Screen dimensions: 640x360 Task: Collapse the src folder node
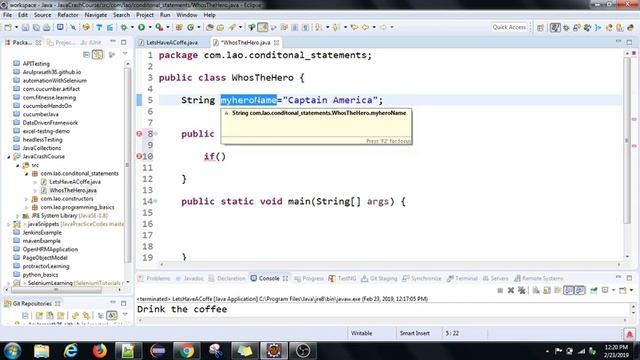(18, 165)
